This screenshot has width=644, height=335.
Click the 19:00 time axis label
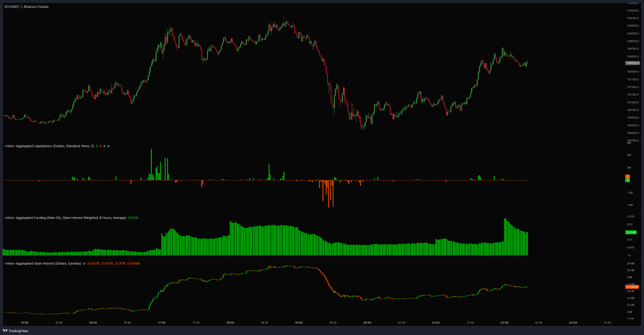pyautogui.click(x=299, y=323)
